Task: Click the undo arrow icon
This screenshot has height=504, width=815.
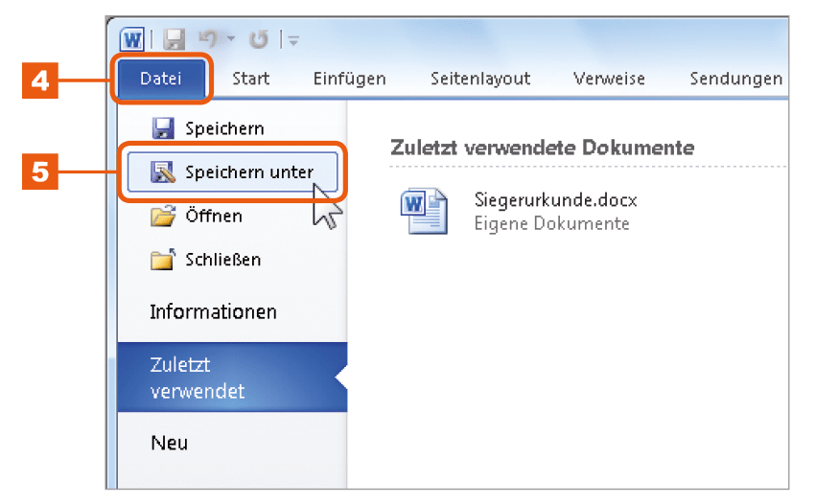Action: coord(209,38)
